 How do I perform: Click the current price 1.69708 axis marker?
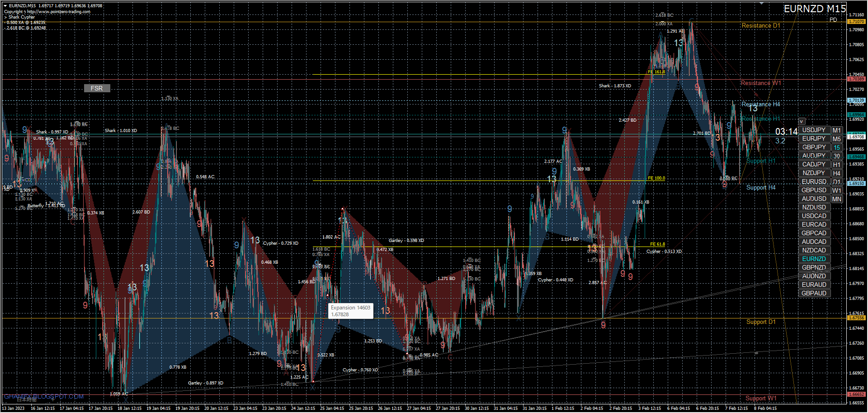(856, 137)
